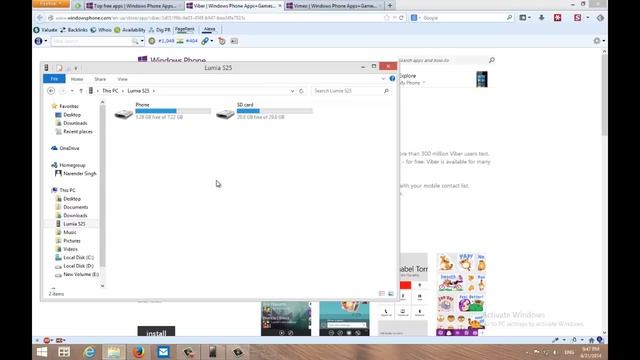Open Music folder in sidebar
Viewport: 640px width, 360px height.
tap(69, 232)
